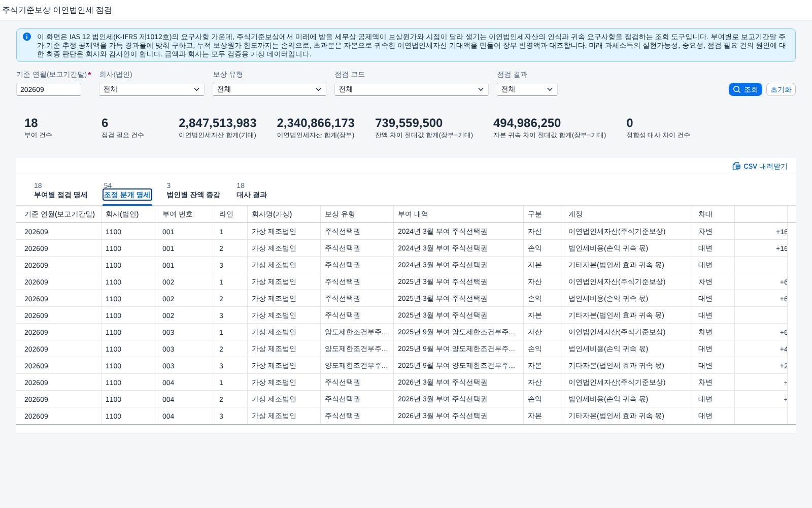Viewport: 812px width, 508px height.
Task: Open the 법인별 잔액 증감 tab
Action: click(x=193, y=195)
